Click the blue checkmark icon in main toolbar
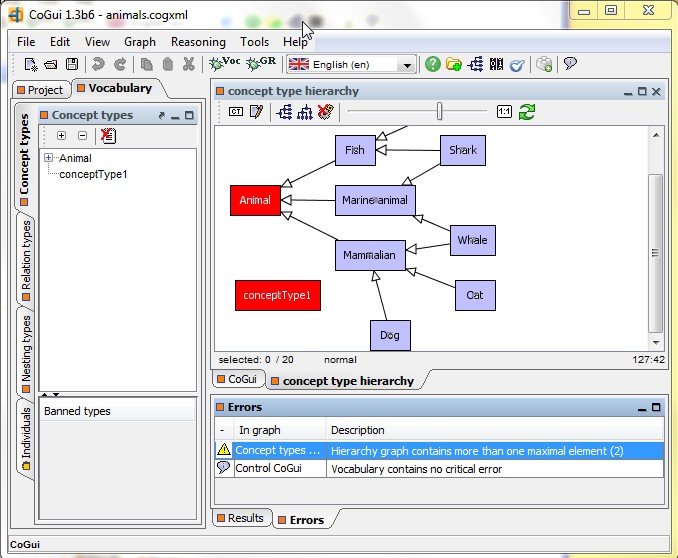The height and width of the screenshot is (558, 678). coord(517,65)
